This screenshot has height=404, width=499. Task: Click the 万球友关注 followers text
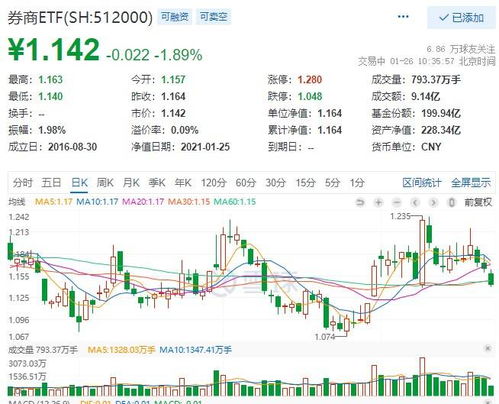pyautogui.click(x=473, y=49)
